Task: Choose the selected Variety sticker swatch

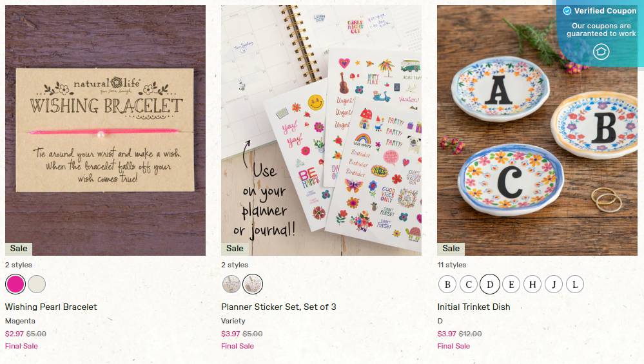Action: click(x=253, y=284)
